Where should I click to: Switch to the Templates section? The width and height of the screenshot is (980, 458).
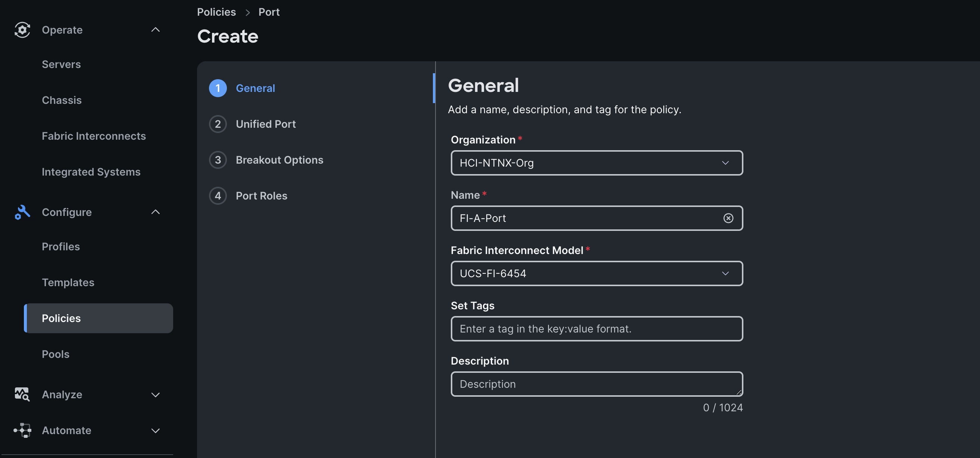(68, 282)
